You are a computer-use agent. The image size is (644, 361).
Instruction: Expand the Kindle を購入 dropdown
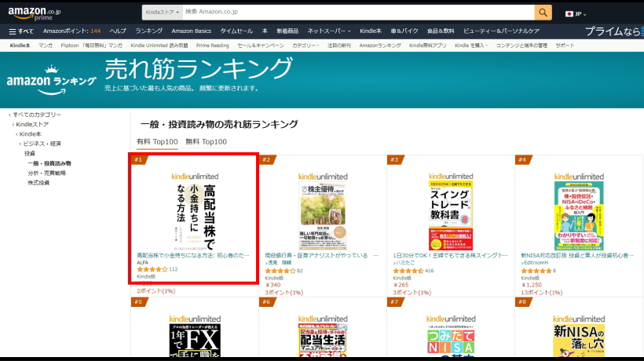(x=471, y=46)
